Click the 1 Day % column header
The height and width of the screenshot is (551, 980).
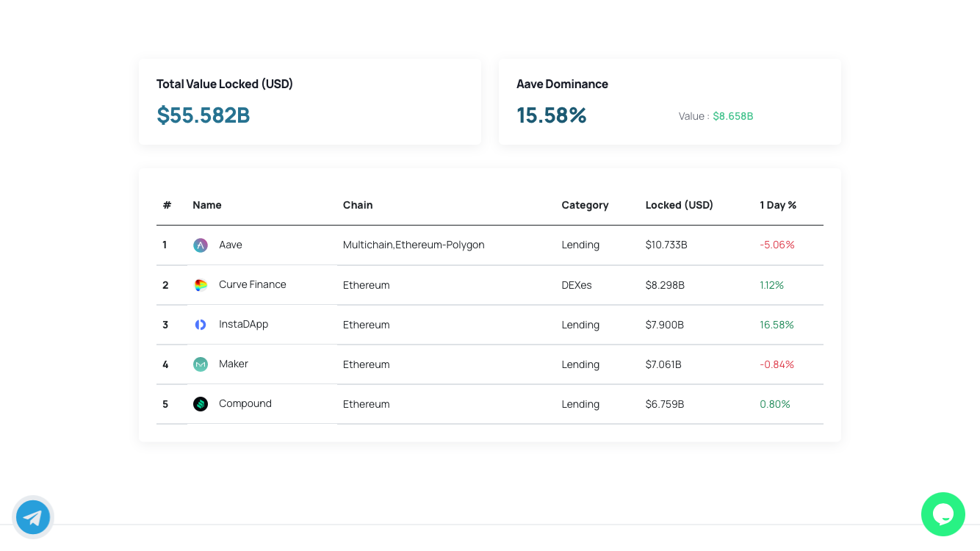779,205
